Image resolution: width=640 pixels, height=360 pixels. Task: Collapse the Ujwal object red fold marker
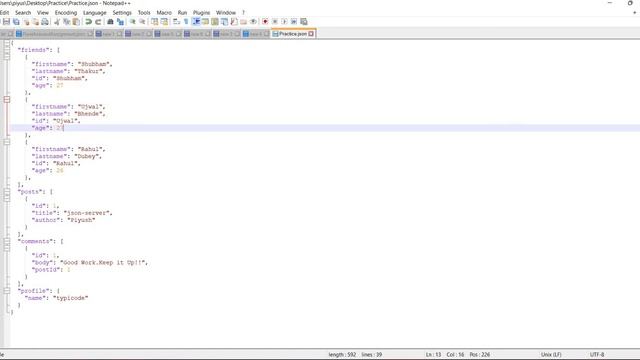pos(7,99)
